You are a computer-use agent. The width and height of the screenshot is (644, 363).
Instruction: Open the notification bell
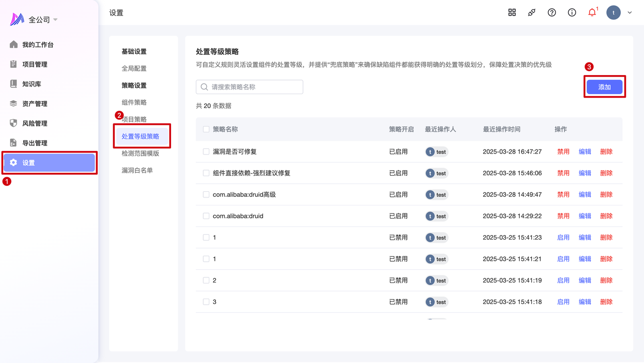tap(592, 13)
